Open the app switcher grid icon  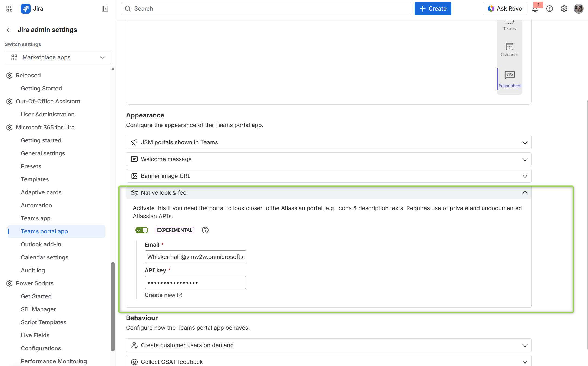click(9, 9)
